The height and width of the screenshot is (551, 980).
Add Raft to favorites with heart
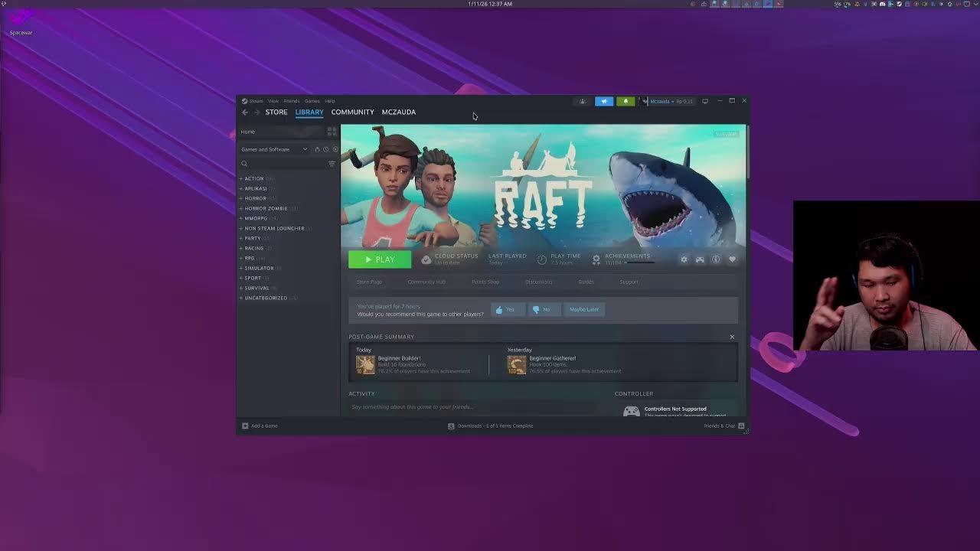(x=732, y=259)
